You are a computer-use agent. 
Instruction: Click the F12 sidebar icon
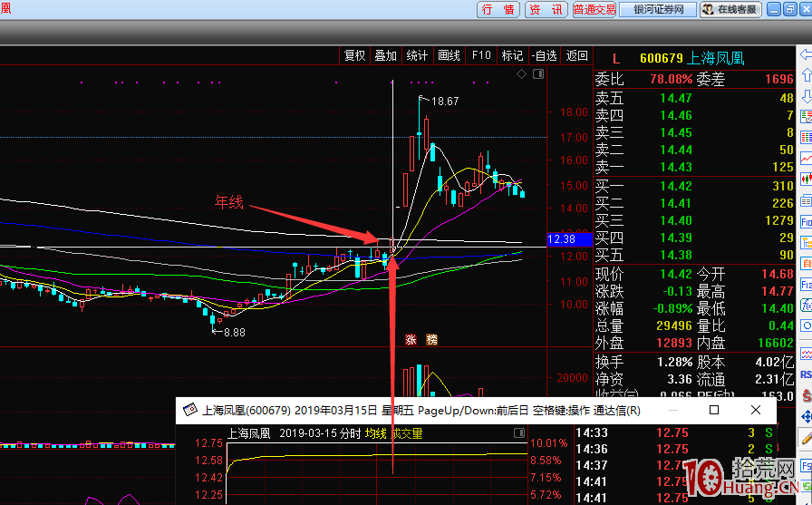807,284
